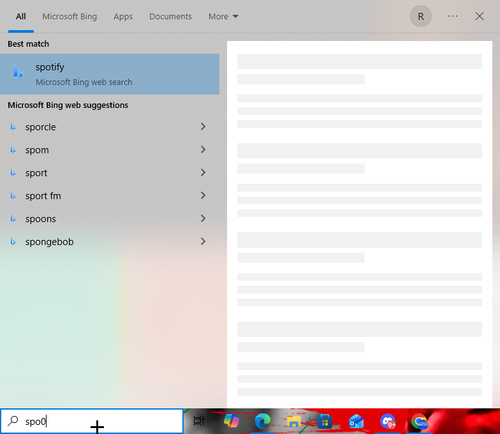The image size is (500, 434).
Task: Expand the sporcle suggestion arrow
Action: [x=203, y=126]
